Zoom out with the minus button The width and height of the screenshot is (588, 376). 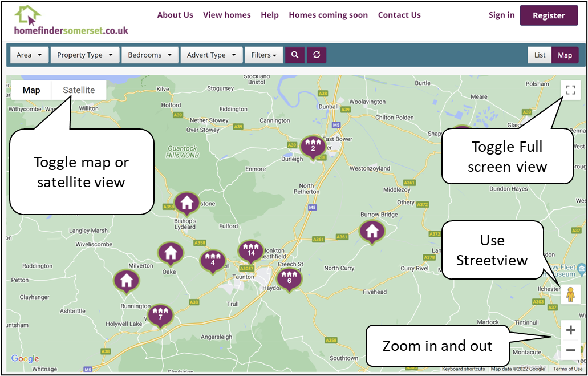(570, 350)
